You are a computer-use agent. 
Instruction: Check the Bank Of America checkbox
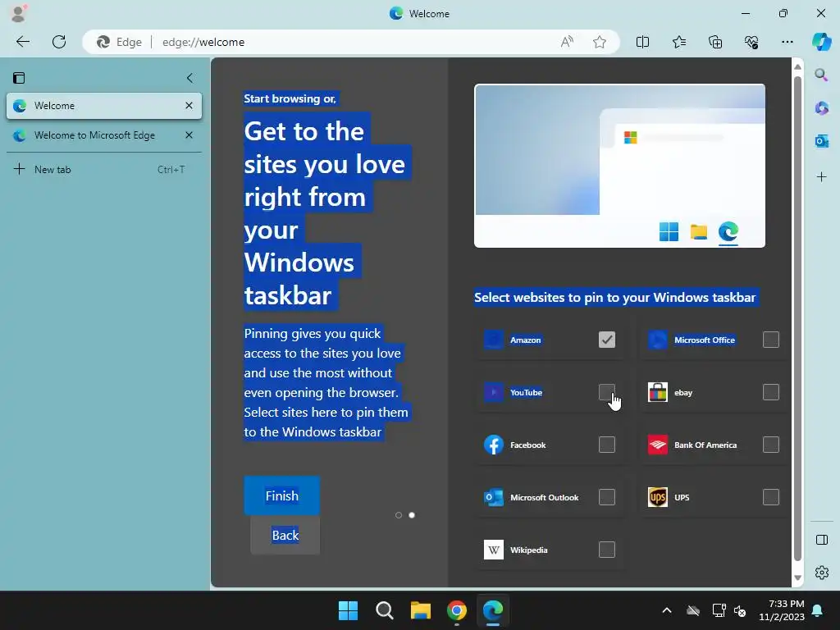tap(770, 445)
